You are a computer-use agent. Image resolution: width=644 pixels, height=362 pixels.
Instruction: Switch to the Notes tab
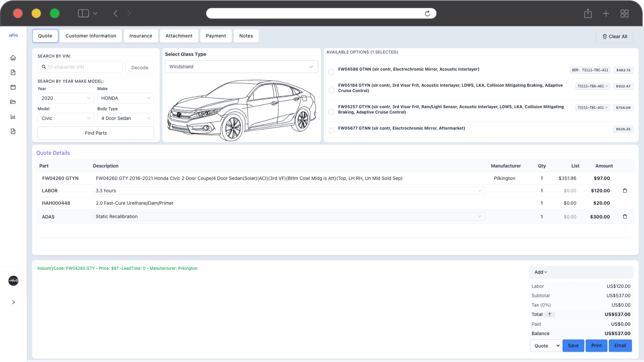point(246,36)
